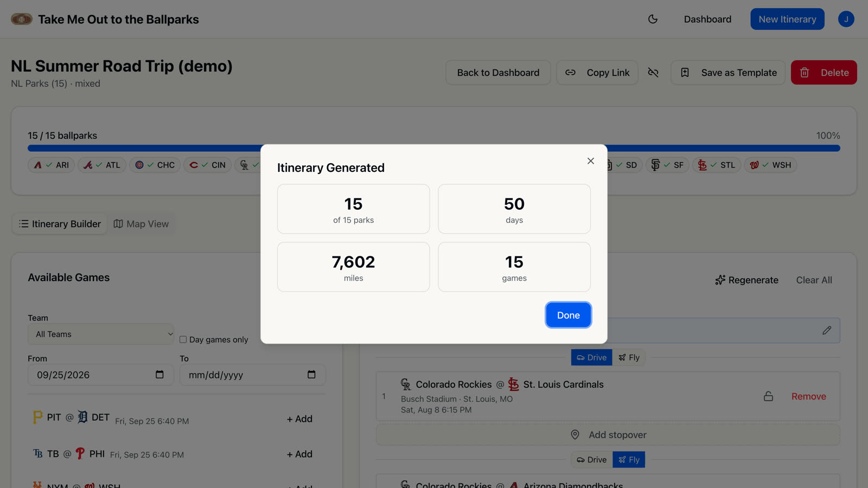This screenshot has width=868, height=488.
Task: Click Add stopover row
Action: [608, 435]
